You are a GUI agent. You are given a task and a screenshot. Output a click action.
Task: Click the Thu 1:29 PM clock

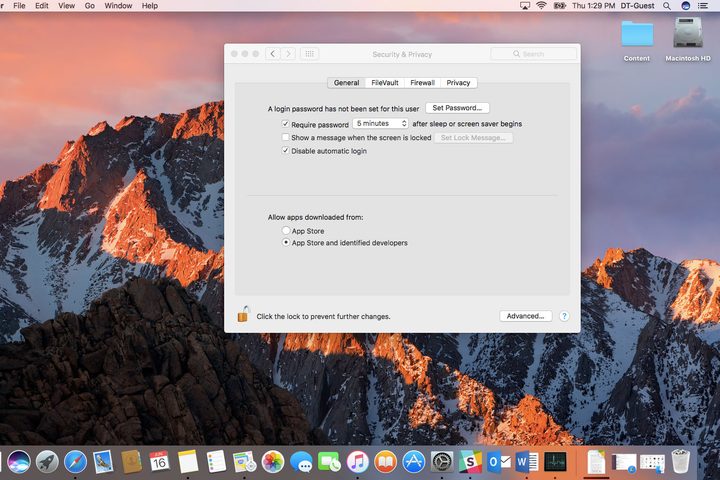[593, 6]
